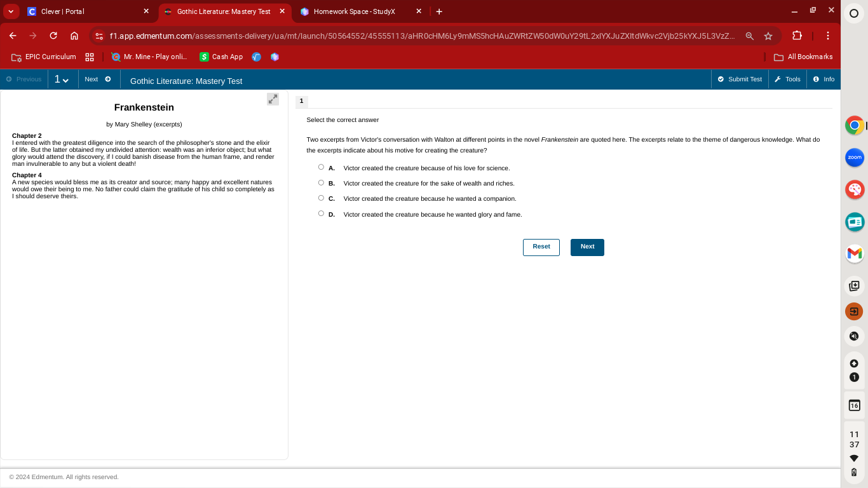The image size is (868, 488).
Task: Open the screen capture shelf icon
Action: pyautogui.click(x=855, y=286)
